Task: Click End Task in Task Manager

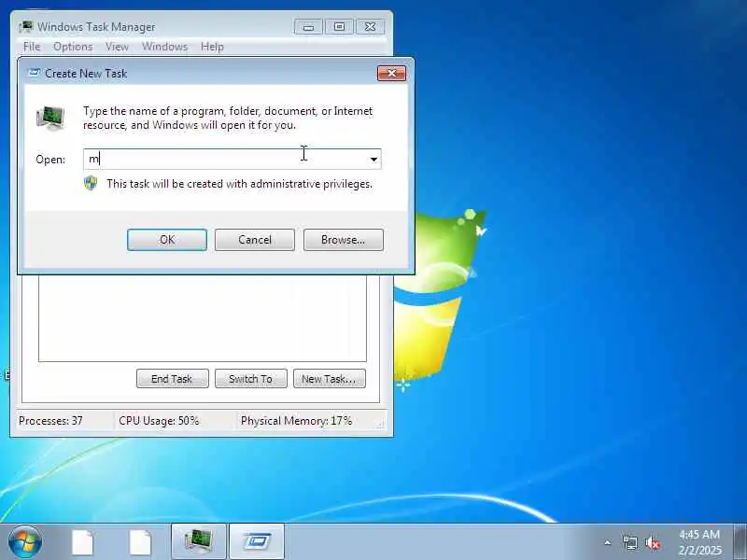Action: tap(172, 379)
